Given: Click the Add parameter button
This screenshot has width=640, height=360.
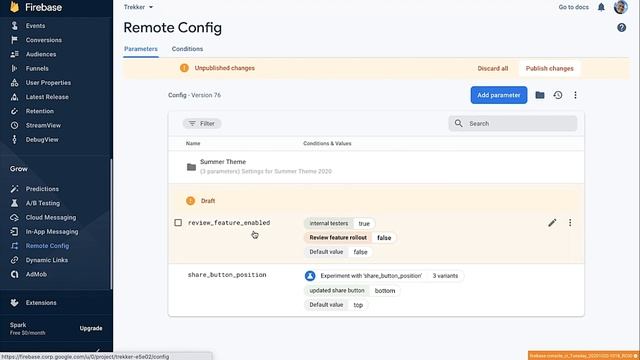Looking at the screenshot, I should pyautogui.click(x=499, y=95).
